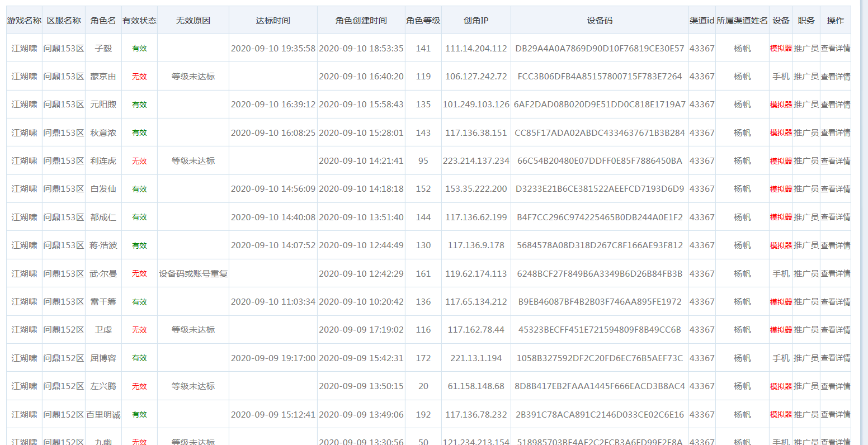Click 设备码或账号重复 invalid reason cell
Image resolution: width=868 pixels, height=445 pixels.
pos(193,274)
